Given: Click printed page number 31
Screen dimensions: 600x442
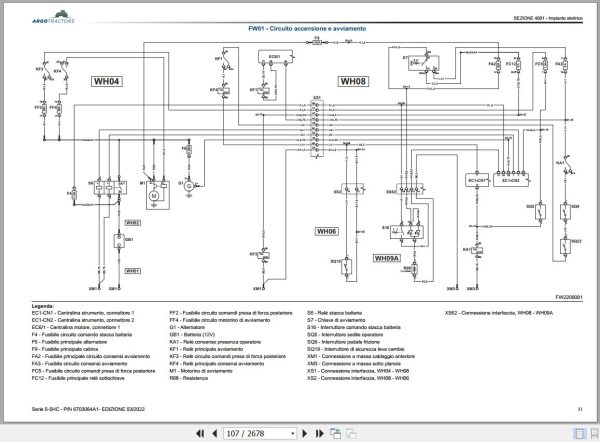Looking at the screenshot, I should [x=580, y=409].
